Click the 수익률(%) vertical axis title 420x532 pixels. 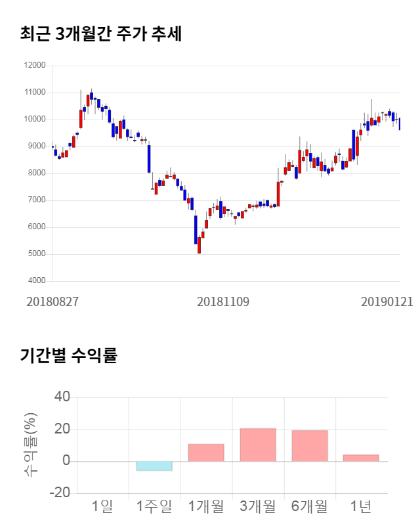tap(31, 445)
